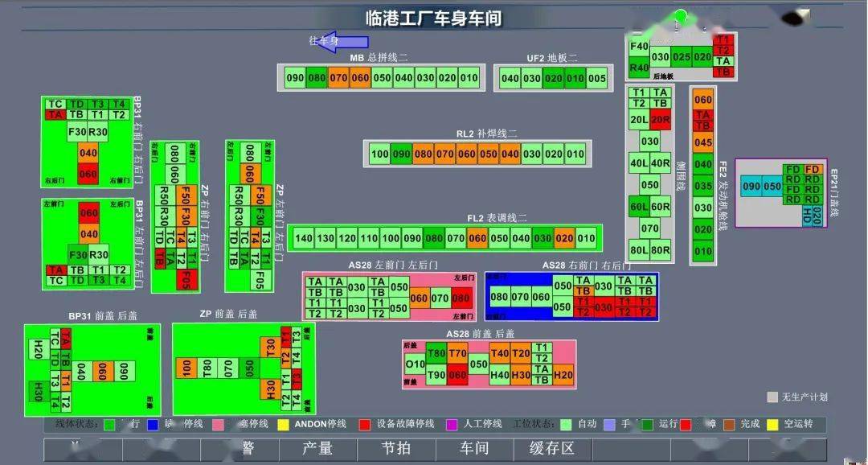
Task: Click the 临港工厂车身车间 title text
Action: coord(433,18)
